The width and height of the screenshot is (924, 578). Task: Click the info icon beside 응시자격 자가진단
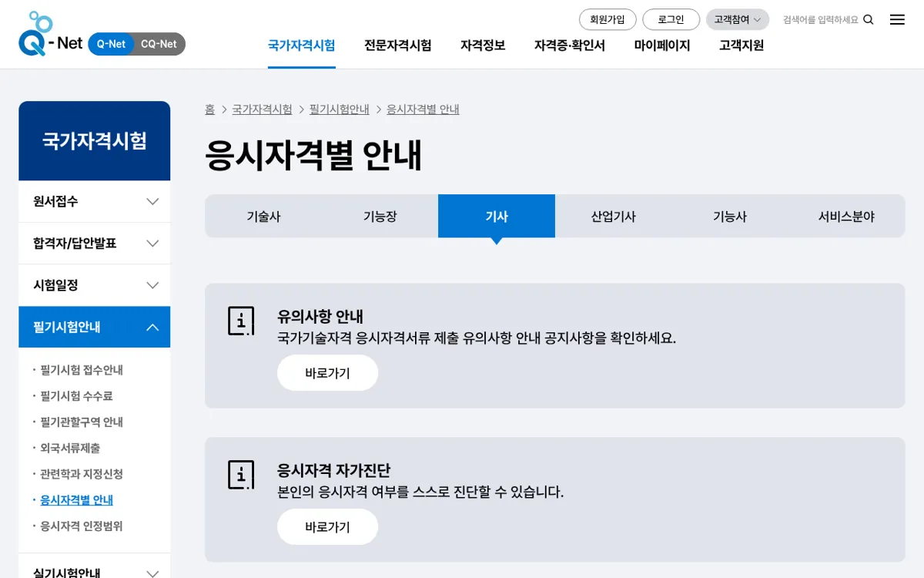(x=241, y=475)
